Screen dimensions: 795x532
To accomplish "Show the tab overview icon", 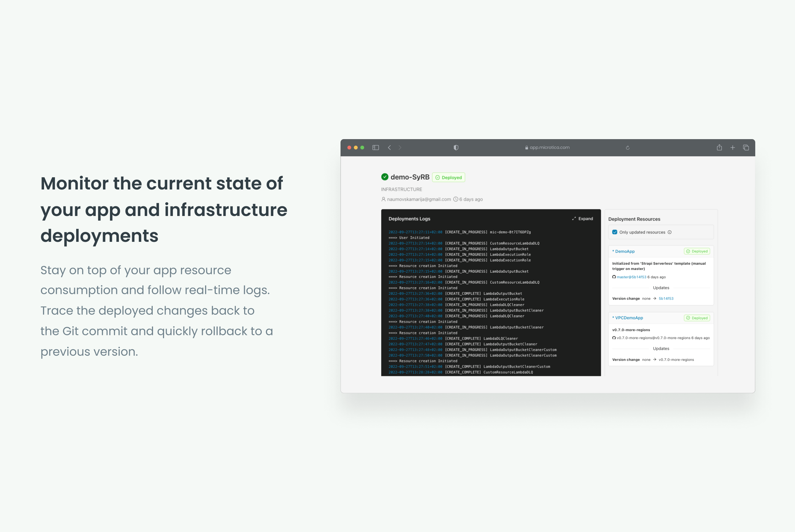I will 745,148.
